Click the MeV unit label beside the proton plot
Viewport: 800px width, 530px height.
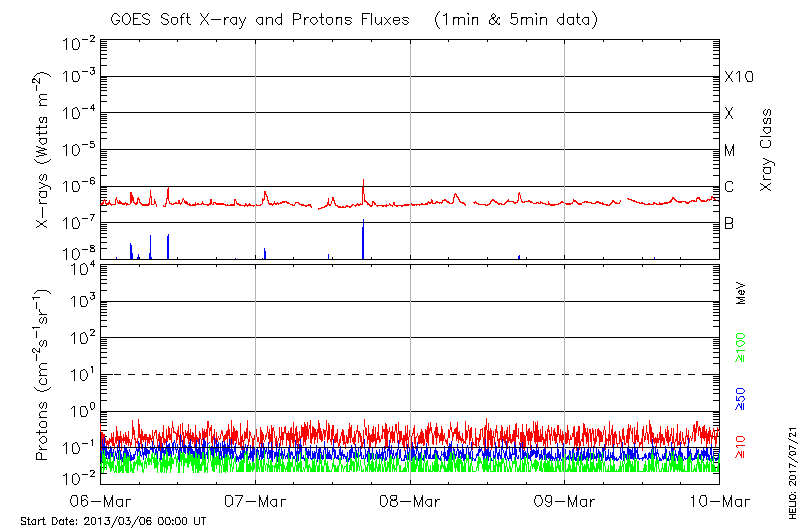point(741,292)
